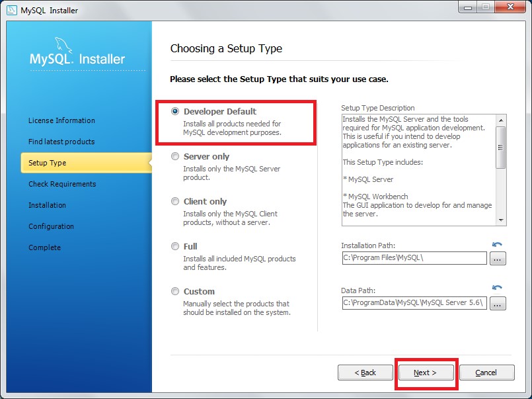
Task: Open the License Information step
Action: pos(61,120)
